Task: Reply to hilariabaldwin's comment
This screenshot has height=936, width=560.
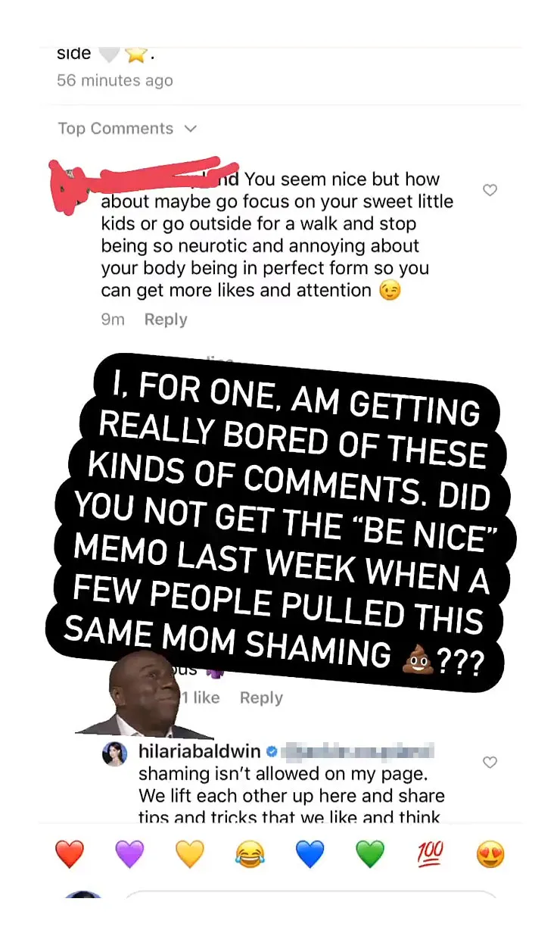Action: [x=261, y=697]
